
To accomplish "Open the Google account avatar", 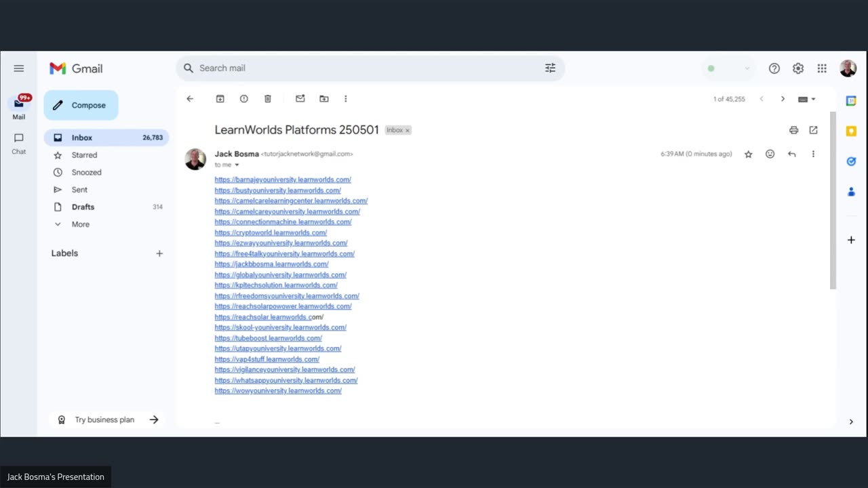I will 848,68.
